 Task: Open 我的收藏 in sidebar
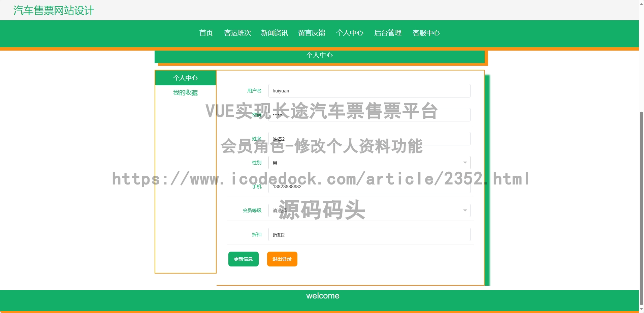pos(185,93)
